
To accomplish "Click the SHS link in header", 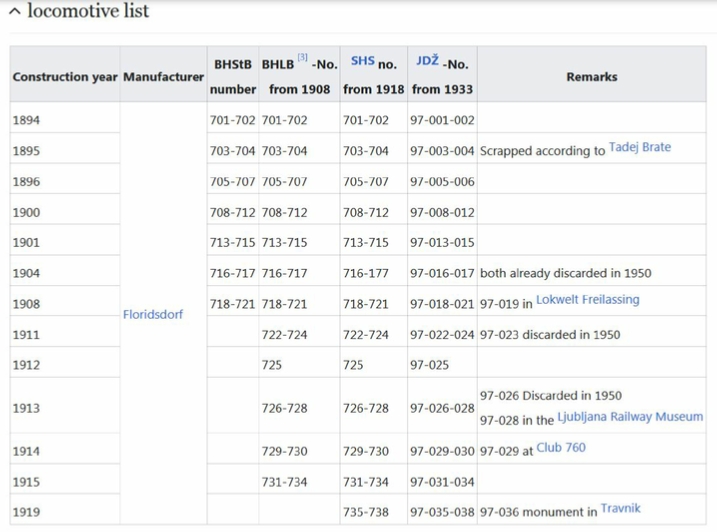I will pos(362,61).
